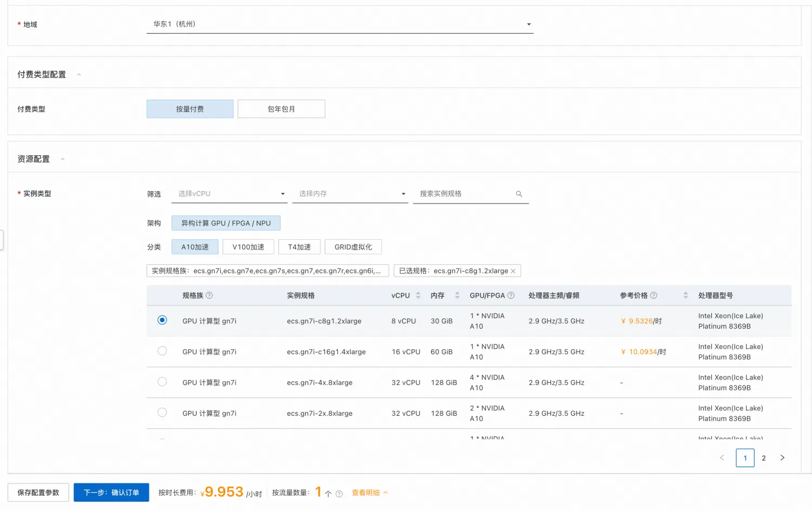This screenshot has width=812, height=511.
Task: Select the ecs.gn7i-4x.8xlarge radio button
Action: (x=162, y=382)
